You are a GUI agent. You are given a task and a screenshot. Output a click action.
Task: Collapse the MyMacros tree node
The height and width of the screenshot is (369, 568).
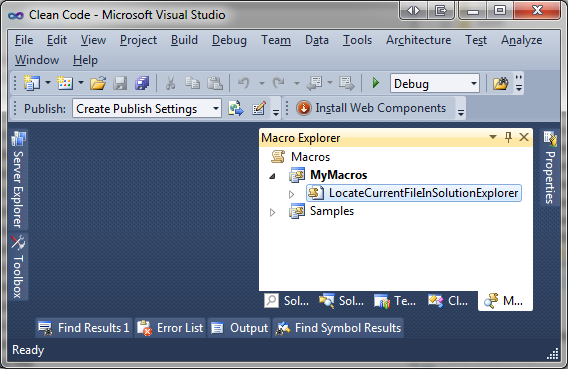click(272, 176)
